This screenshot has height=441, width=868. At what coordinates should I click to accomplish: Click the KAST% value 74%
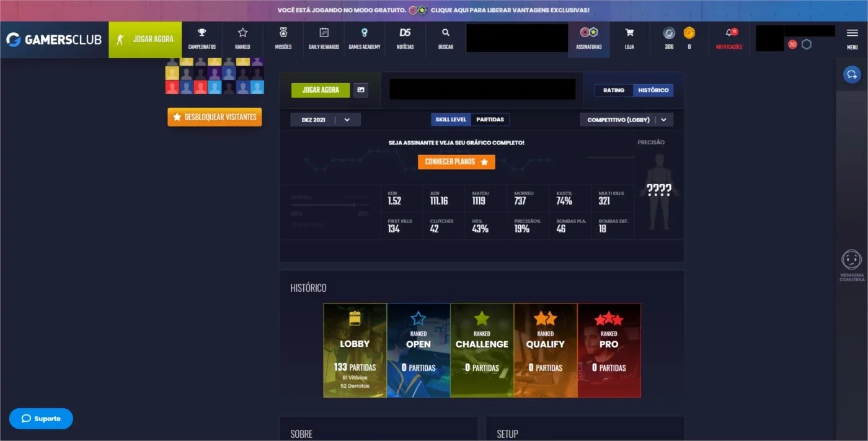click(x=564, y=201)
